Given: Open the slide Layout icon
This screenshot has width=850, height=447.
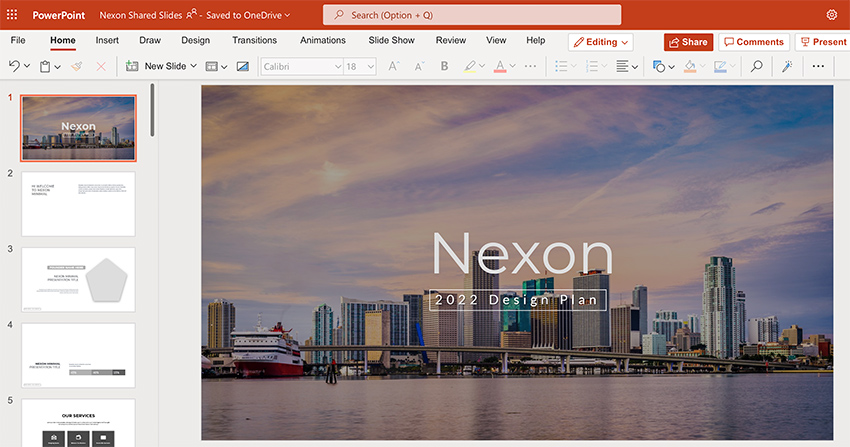Looking at the screenshot, I should click(x=211, y=66).
